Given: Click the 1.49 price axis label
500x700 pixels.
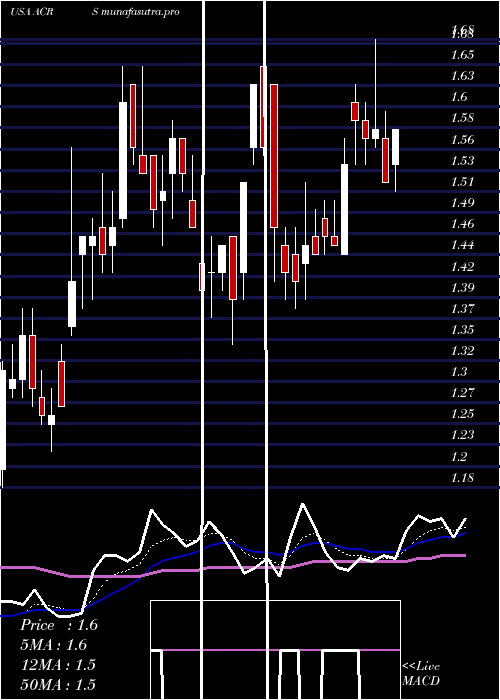Looking at the screenshot, I should click(x=462, y=203).
